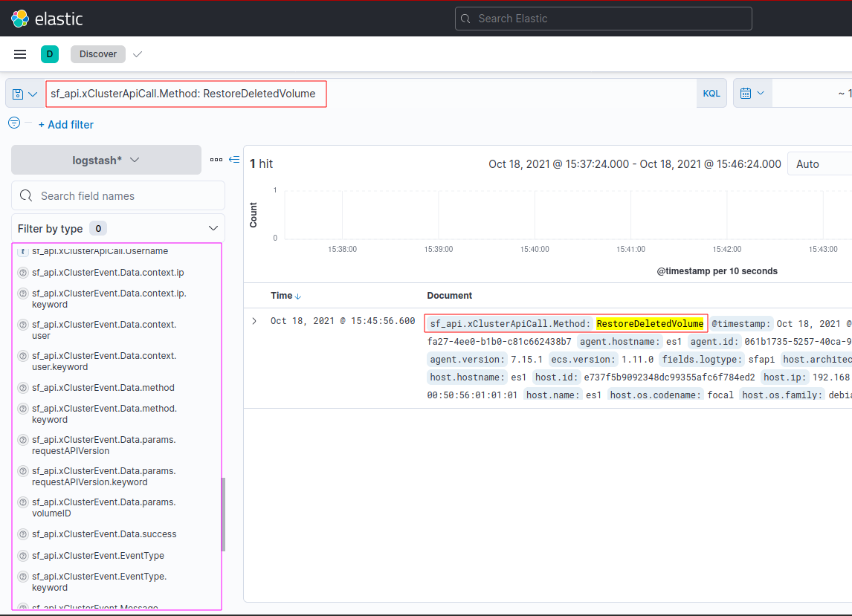Click type icon of sf_api.xClusterEvent.Data.context.user
The width and height of the screenshot is (852, 616).
23,325
